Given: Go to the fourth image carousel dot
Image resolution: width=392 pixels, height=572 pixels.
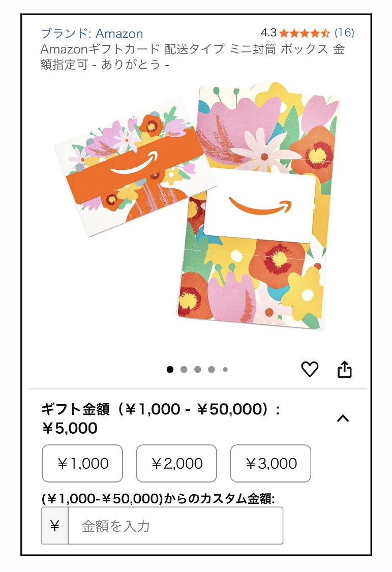Looking at the screenshot, I should pyautogui.click(x=212, y=370).
